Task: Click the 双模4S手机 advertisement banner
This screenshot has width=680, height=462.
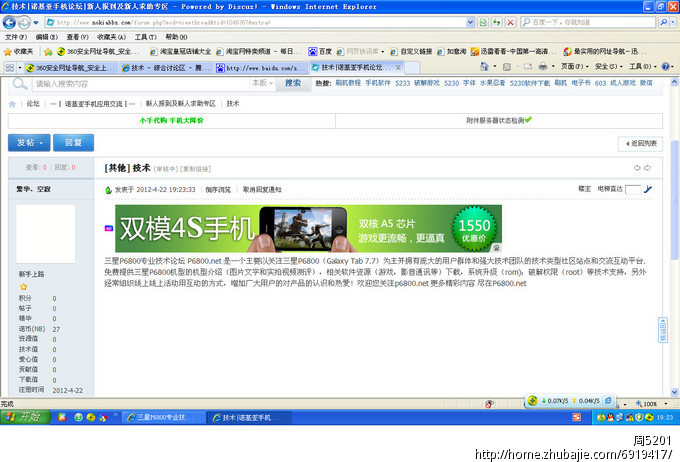Action: [308, 228]
